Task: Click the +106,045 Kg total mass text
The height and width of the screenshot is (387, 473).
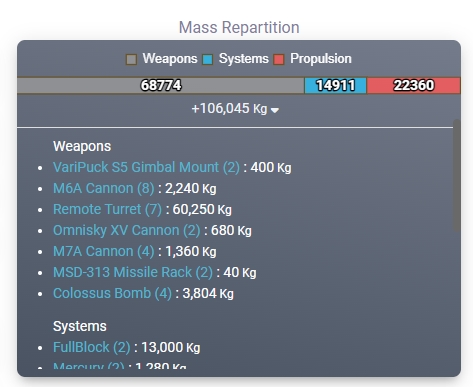Action: click(x=229, y=109)
